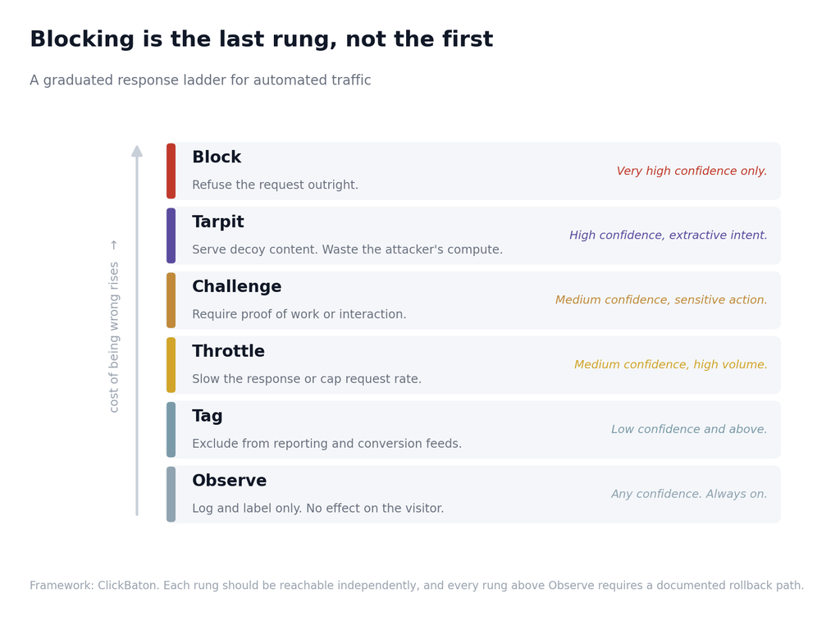Image resolution: width=840 pixels, height=621 pixels.
Task: Click 'Medium confidence, sensitive action.' text
Action: 661,300
